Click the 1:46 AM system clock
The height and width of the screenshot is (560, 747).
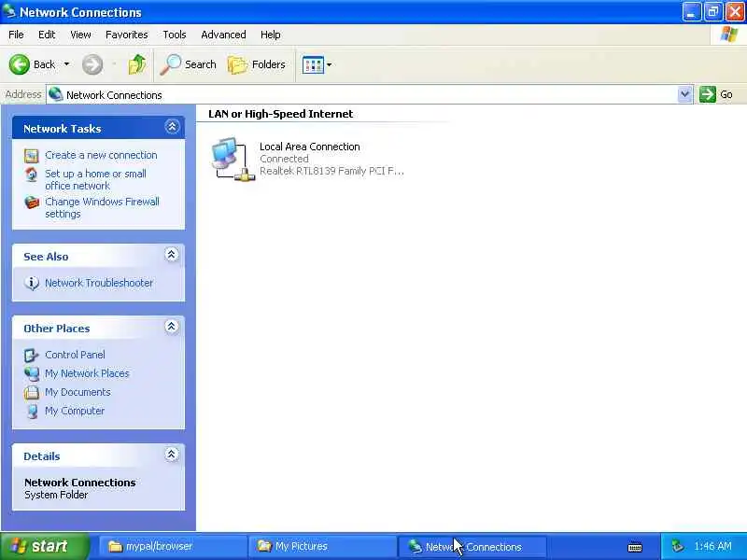(712, 546)
